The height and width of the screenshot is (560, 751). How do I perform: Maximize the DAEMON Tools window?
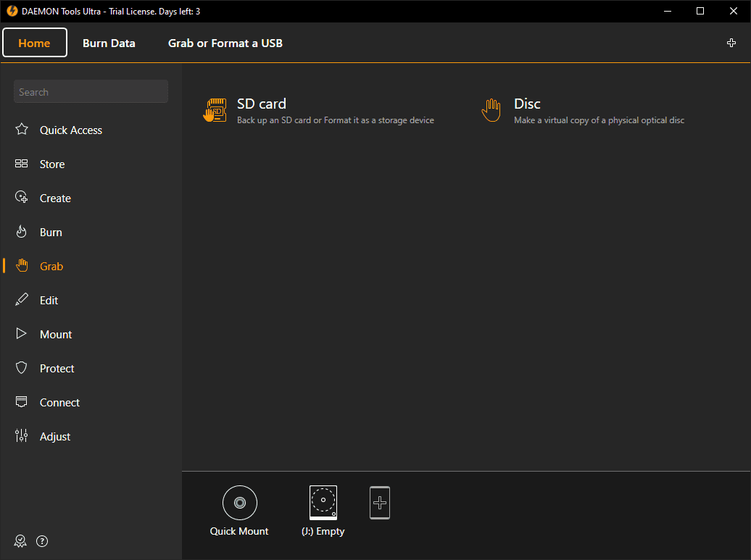(700, 11)
